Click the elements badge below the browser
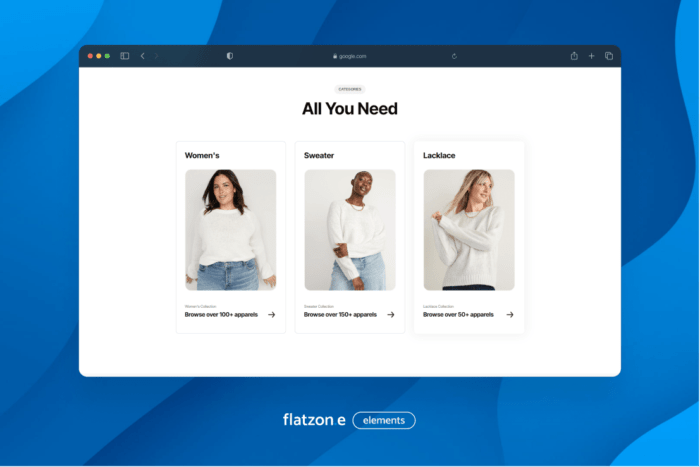Screen dimensions: 700x467 tap(384, 420)
